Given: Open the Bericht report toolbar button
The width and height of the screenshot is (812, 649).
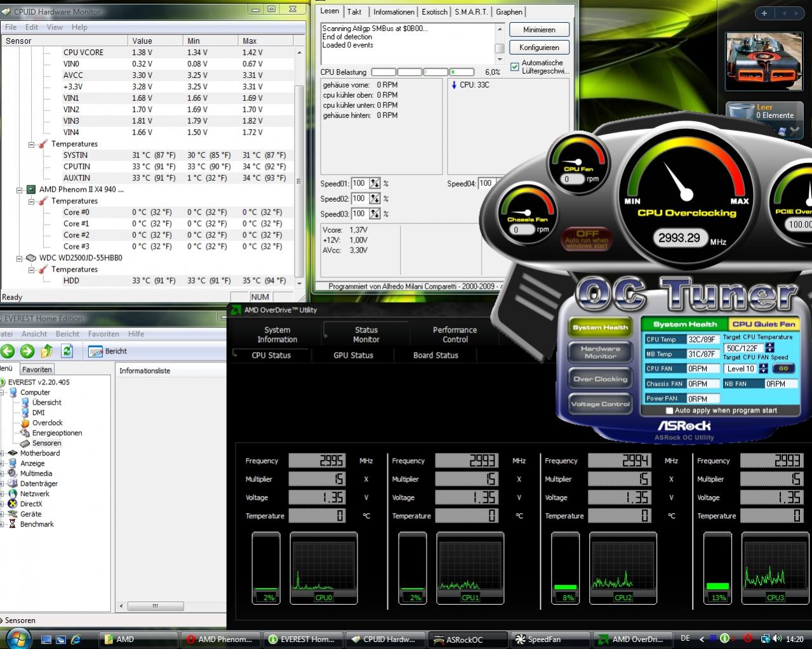Looking at the screenshot, I should coord(108,351).
